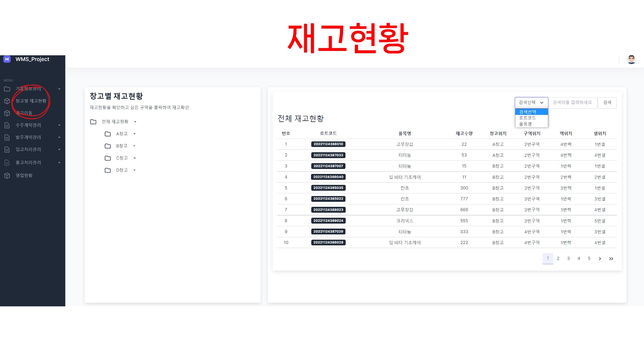Click the WMS_Project logo icon
644x362 pixels.
(x=7, y=59)
